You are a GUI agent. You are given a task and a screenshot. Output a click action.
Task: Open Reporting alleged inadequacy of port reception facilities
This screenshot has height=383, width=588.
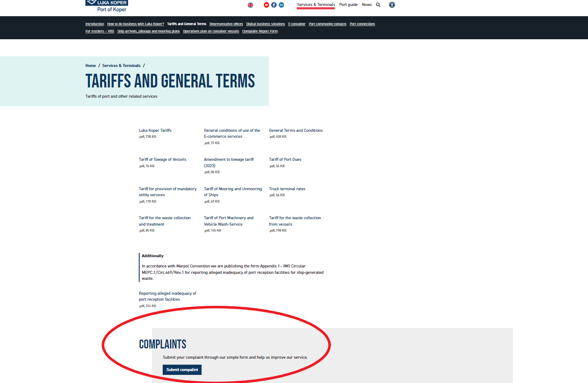167,296
